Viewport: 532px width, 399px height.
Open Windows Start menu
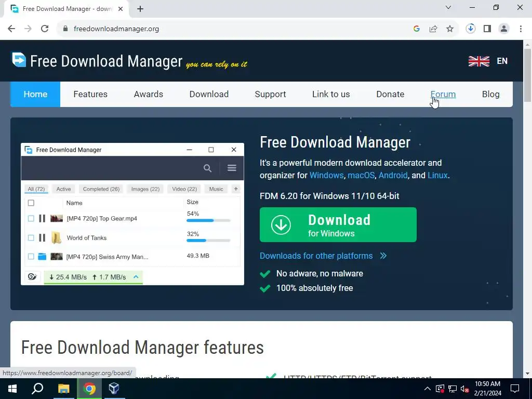[x=12, y=389]
